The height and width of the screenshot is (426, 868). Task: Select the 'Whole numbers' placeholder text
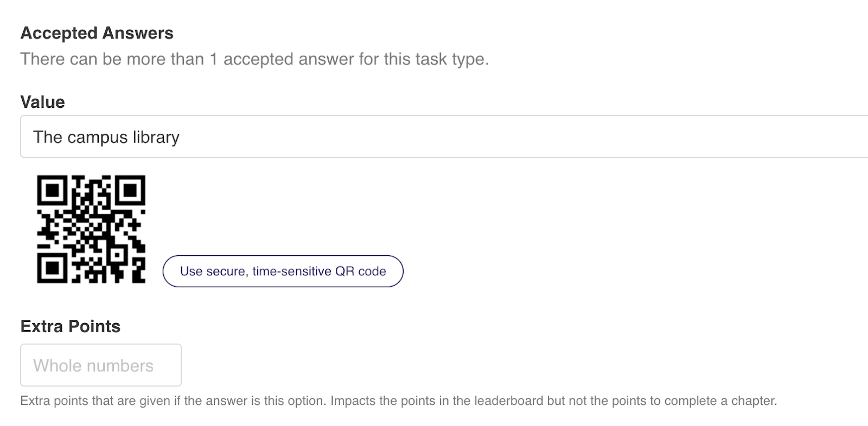tap(93, 366)
